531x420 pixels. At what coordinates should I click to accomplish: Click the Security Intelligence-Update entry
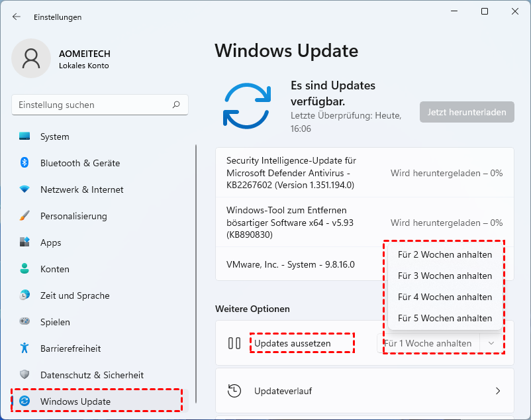(x=365, y=172)
